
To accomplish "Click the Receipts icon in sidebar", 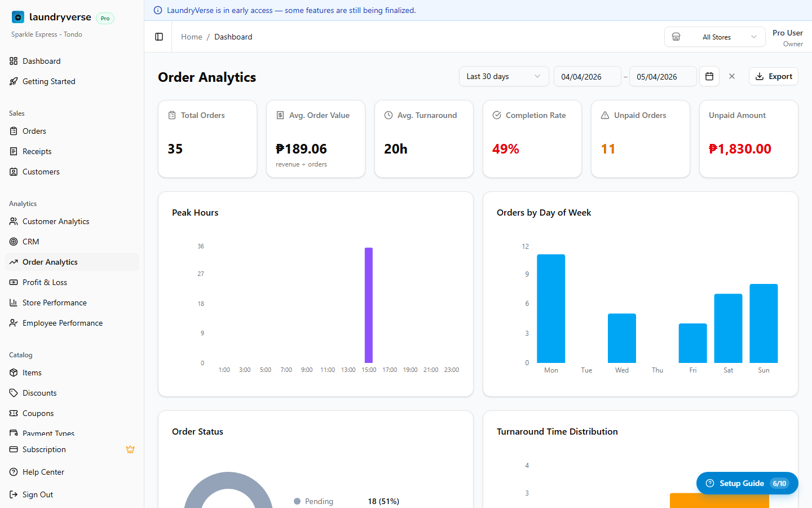I will [14, 151].
